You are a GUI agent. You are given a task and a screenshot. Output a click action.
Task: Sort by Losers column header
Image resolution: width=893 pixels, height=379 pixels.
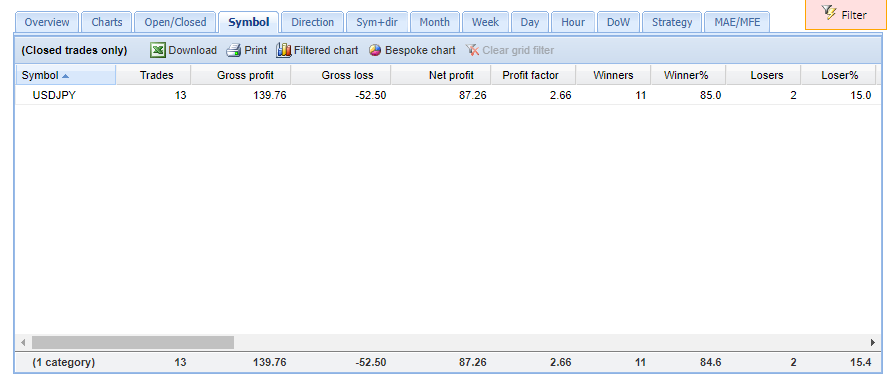point(764,75)
